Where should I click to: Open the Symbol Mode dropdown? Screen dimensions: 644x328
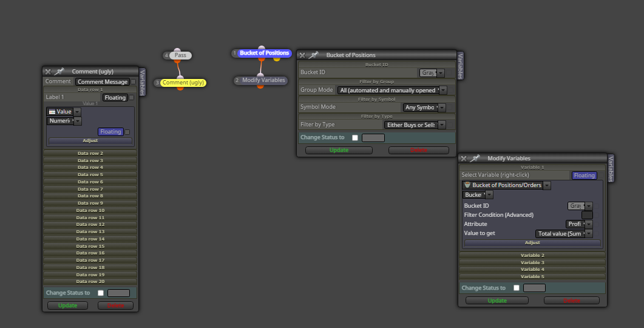pyautogui.click(x=442, y=108)
